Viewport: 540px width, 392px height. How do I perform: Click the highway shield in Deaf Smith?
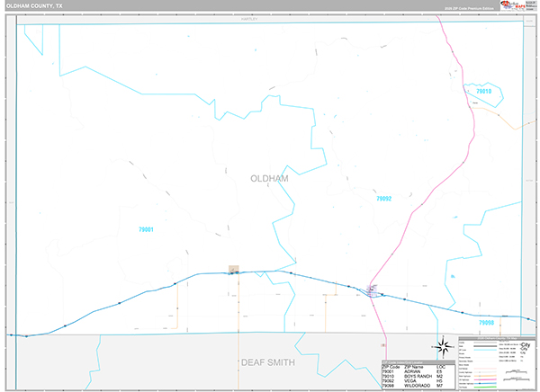pos(383,345)
